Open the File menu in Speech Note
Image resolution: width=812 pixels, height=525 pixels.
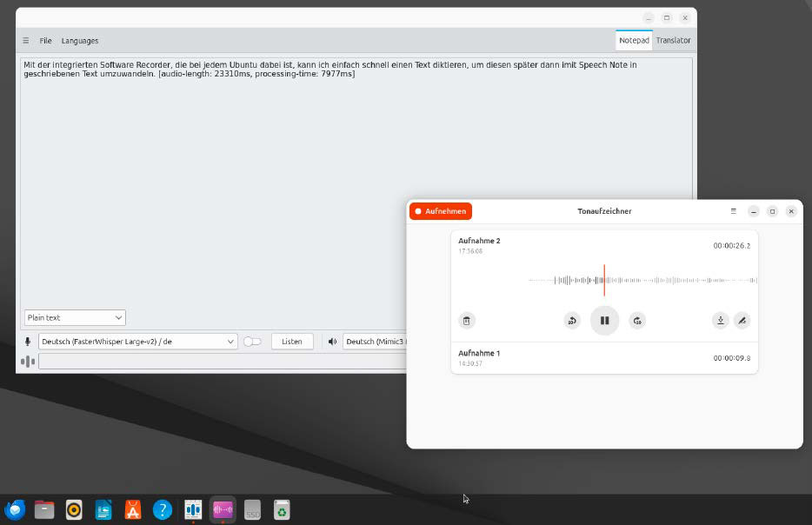[x=45, y=40]
